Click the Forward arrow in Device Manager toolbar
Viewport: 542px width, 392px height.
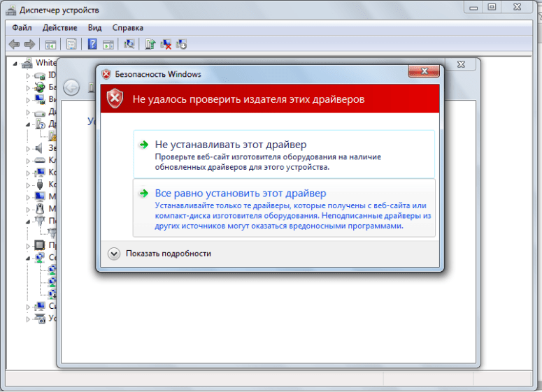click(x=30, y=44)
